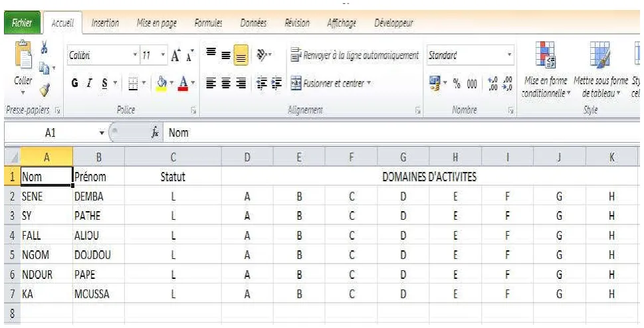Switch to the Formules tab

[208, 23]
